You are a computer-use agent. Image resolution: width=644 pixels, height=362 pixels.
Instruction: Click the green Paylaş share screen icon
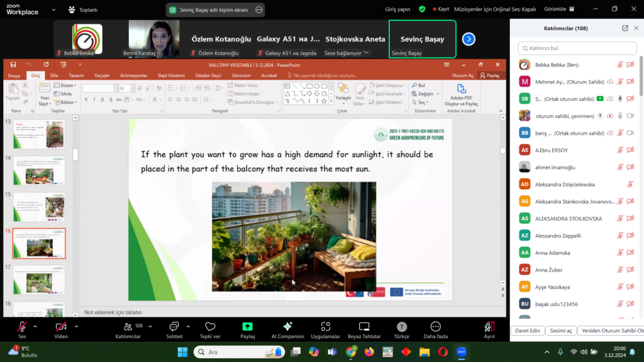(x=247, y=327)
